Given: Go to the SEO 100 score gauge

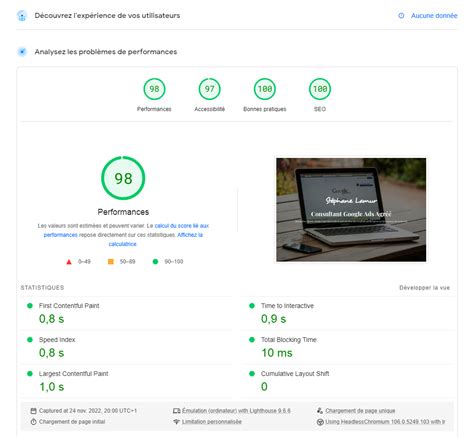Looking at the screenshot, I should (320, 89).
